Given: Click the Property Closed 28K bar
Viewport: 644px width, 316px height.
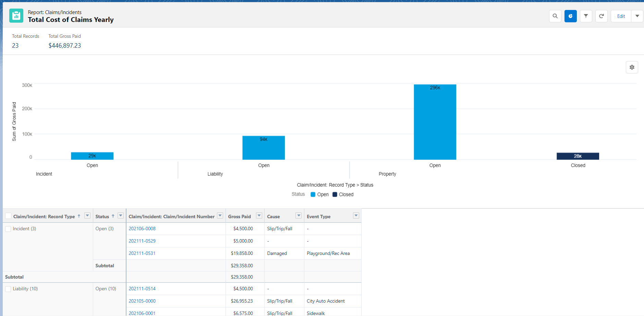Looking at the screenshot, I should [578, 156].
